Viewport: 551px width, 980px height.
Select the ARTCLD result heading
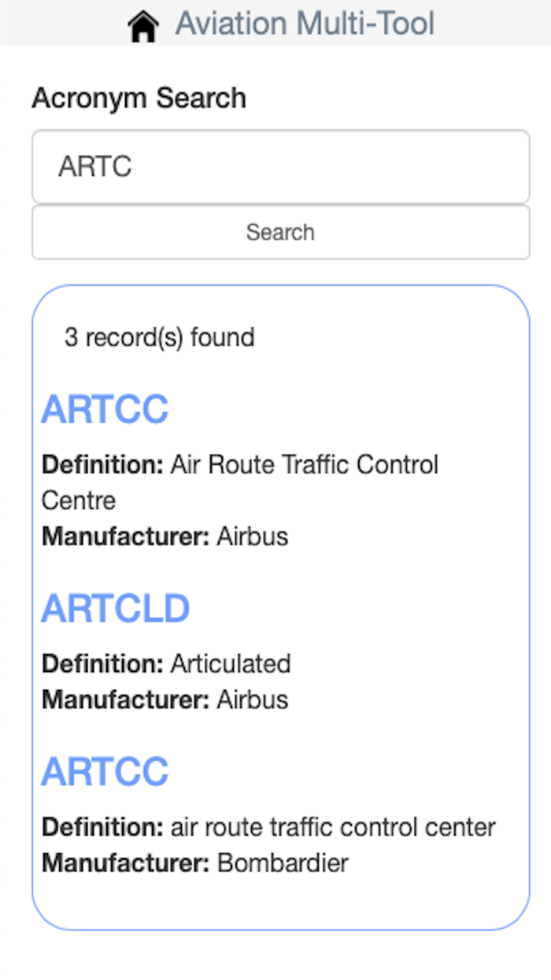coord(115,607)
